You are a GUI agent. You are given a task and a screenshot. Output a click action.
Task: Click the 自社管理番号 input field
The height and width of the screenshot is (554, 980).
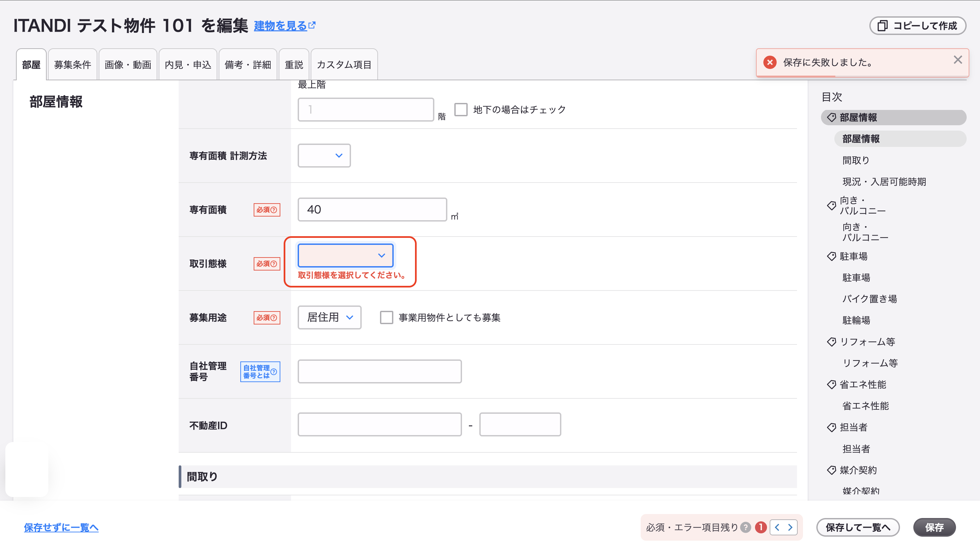tap(380, 371)
